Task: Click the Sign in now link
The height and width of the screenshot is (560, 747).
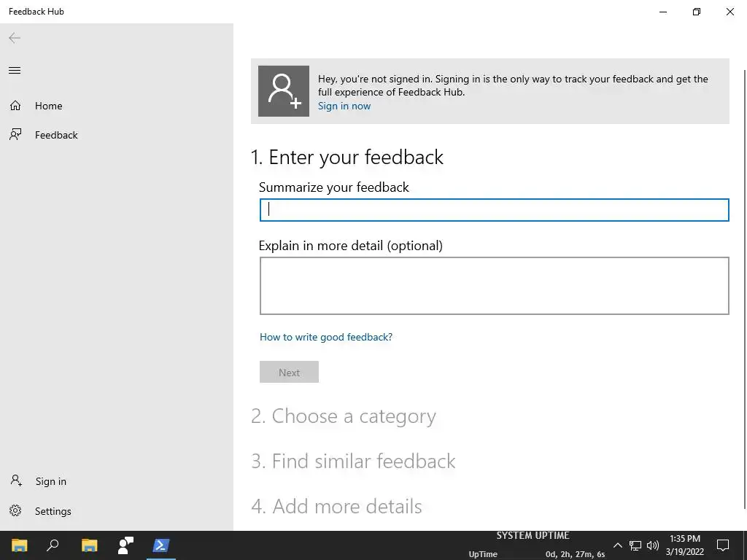Action: pyautogui.click(x=344, y=106)
